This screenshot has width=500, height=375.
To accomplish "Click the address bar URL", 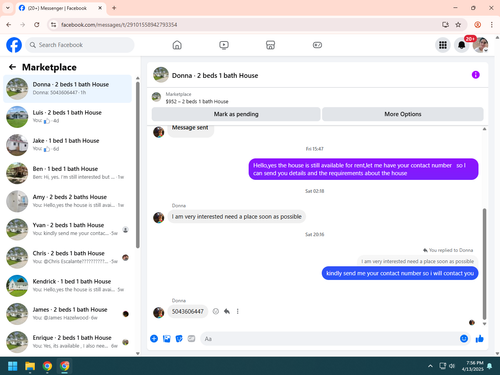I will click(119, 25).
